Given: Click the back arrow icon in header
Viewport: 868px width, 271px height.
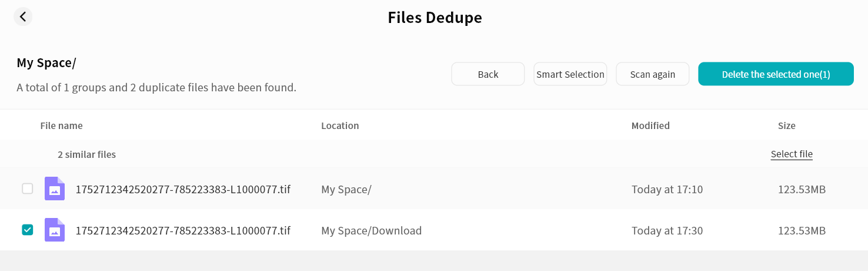Looking at the screenshot, I should click(x=23, y=16).
